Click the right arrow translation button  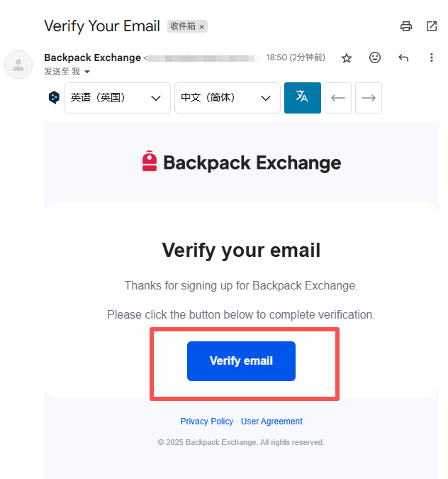pos(369,98)
